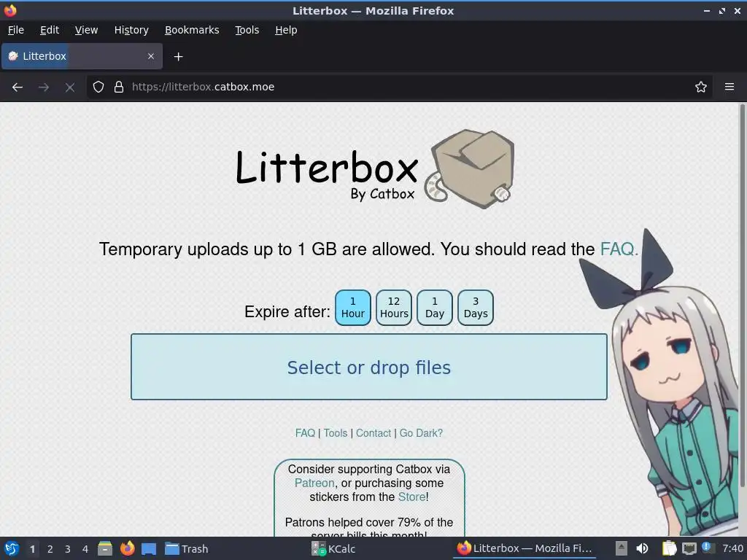
Task: Toggle Go Dark? theme link
Action: click(x=421, y=433)
